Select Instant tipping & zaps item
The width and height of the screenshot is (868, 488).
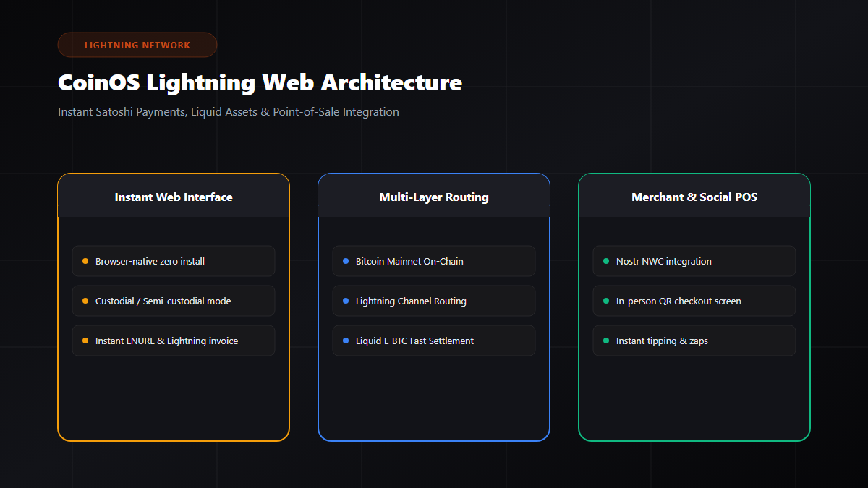coord(694,341)
